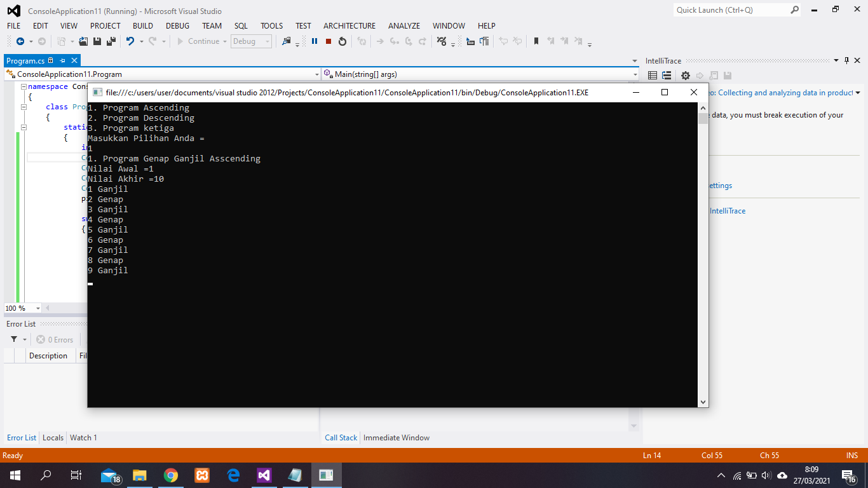Toggle pin on Program.cs tab

click(x=62, y=60)
